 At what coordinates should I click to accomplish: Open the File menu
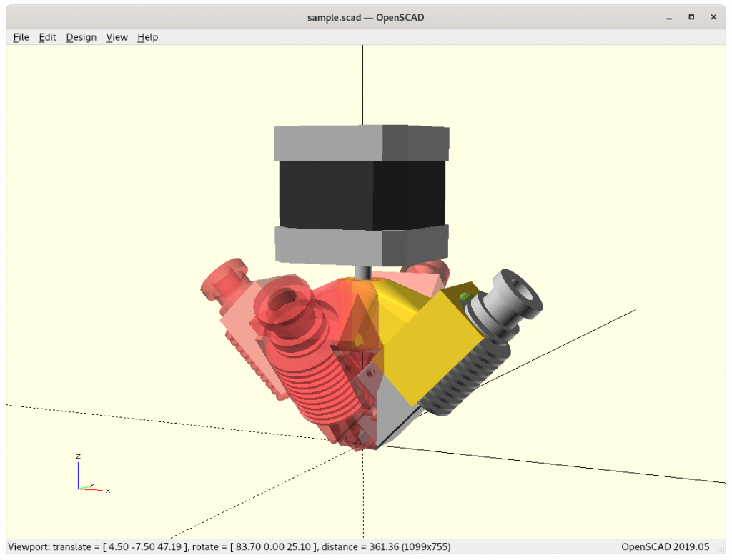coord(21,37)
